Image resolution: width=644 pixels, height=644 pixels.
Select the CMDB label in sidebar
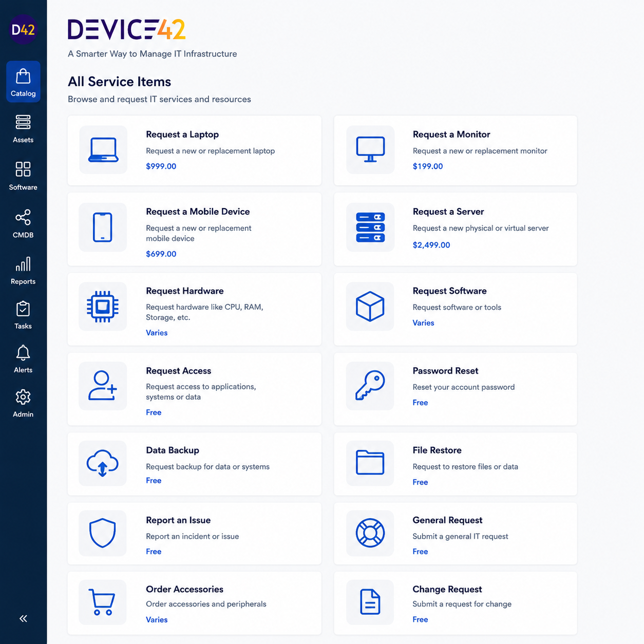pyautogui.click(x=23, y=235)
